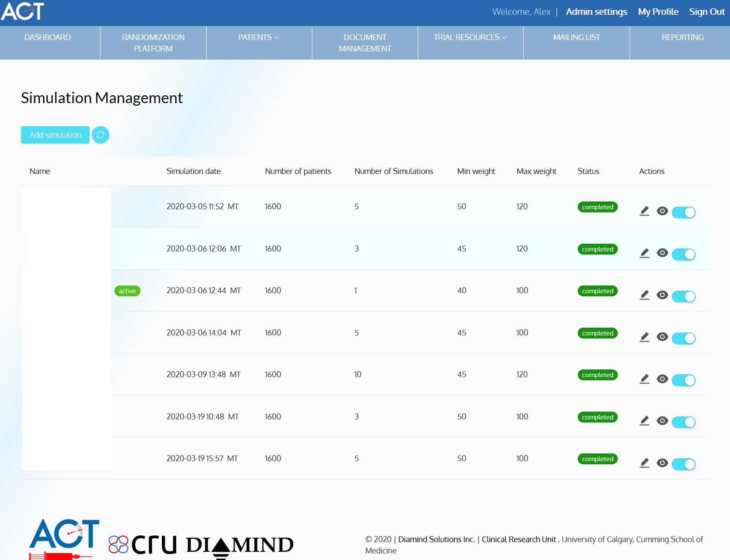Edit the 2020-03-05 11:52 simulation
The height and width of the screenshot is (560, 730).
[x=644, y=211]
